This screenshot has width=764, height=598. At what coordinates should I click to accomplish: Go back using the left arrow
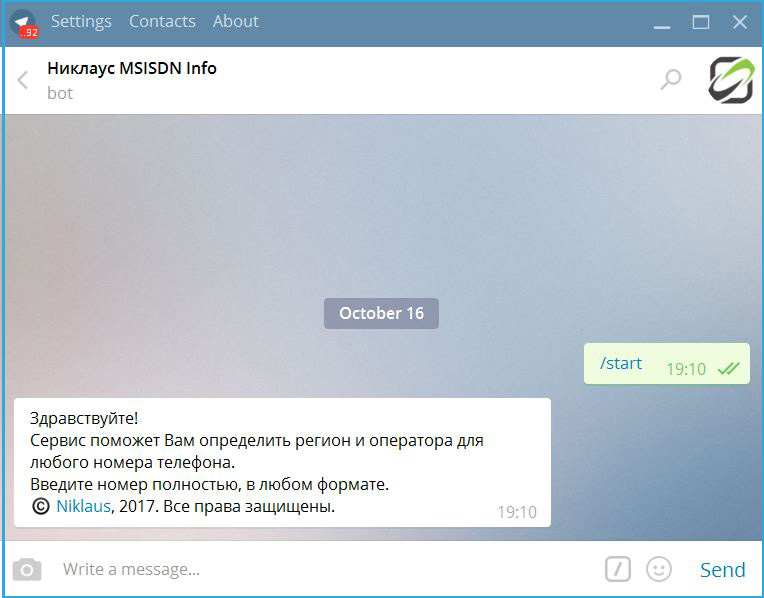click(x=23, y=80)
